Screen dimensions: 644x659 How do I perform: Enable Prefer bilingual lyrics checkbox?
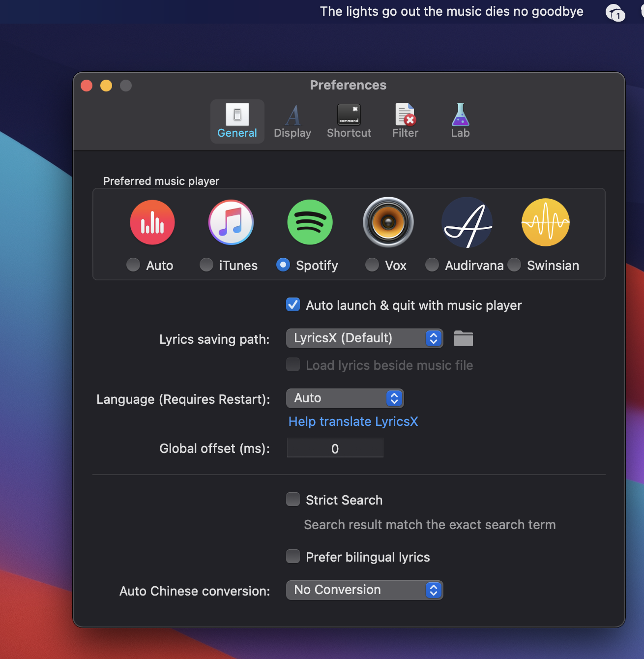coord(293,556)
